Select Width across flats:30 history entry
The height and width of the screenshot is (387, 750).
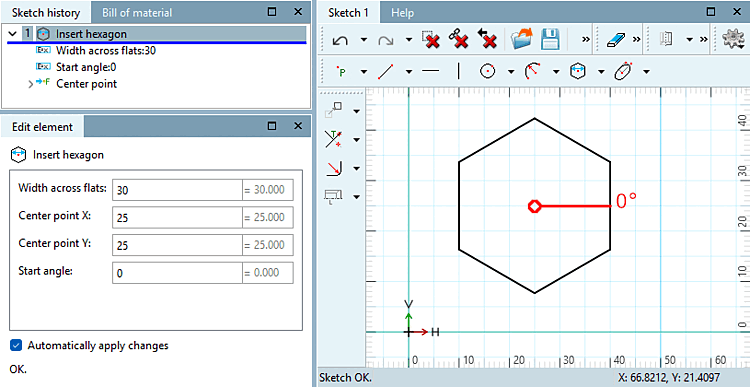106,50
